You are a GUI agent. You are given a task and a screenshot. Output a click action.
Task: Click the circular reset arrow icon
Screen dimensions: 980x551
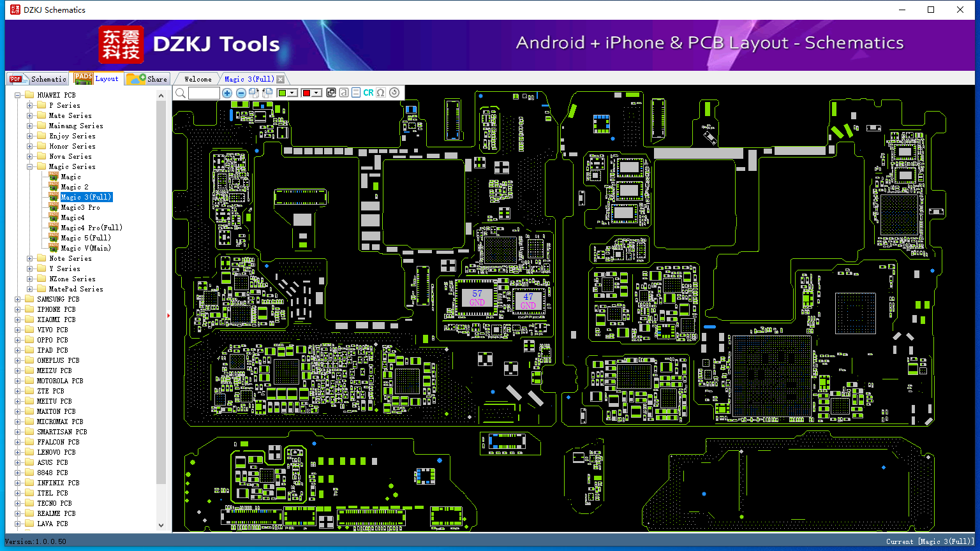click(394, 93)
